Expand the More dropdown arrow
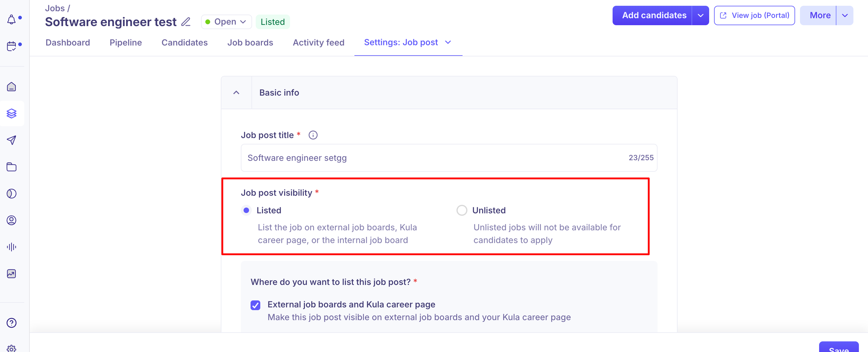 [x=845, y=15]
